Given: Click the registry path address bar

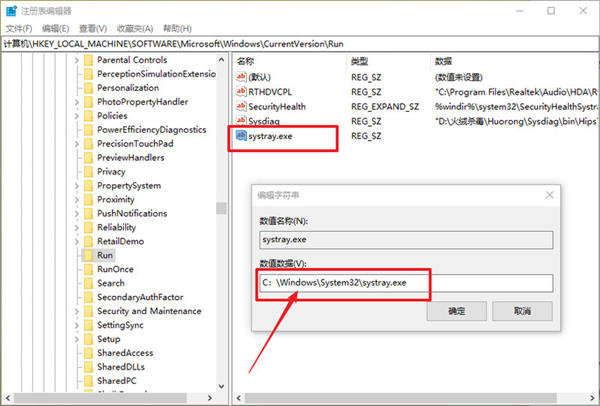Looking at the screenshot, I should pos(300,44).
